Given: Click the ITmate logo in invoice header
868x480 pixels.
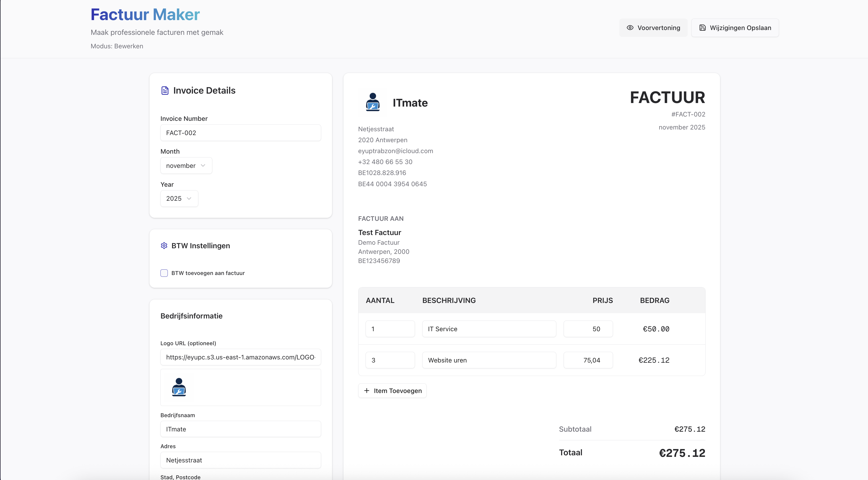Looking at the screenshot, I should (373, 102).
